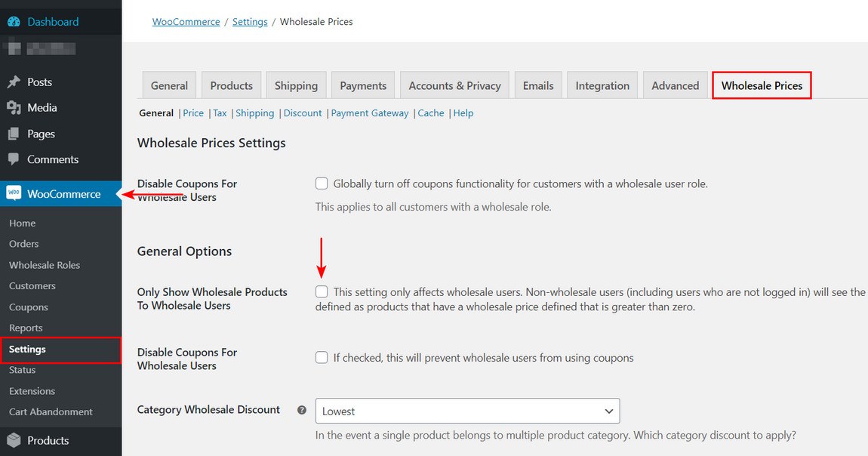Screen dimensions: 868x456
Task: Open the Coupons submenu item
Action: click(28, 307)
